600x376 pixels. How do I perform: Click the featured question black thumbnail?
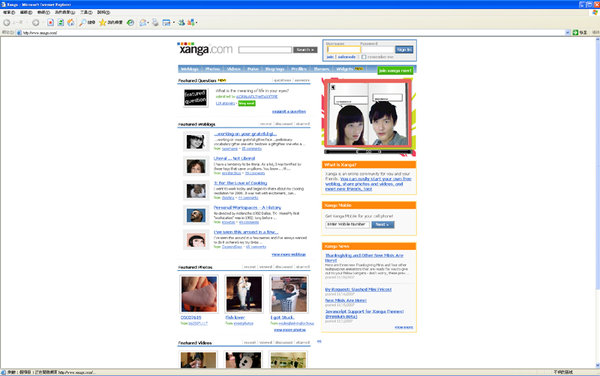click(196, 98)
